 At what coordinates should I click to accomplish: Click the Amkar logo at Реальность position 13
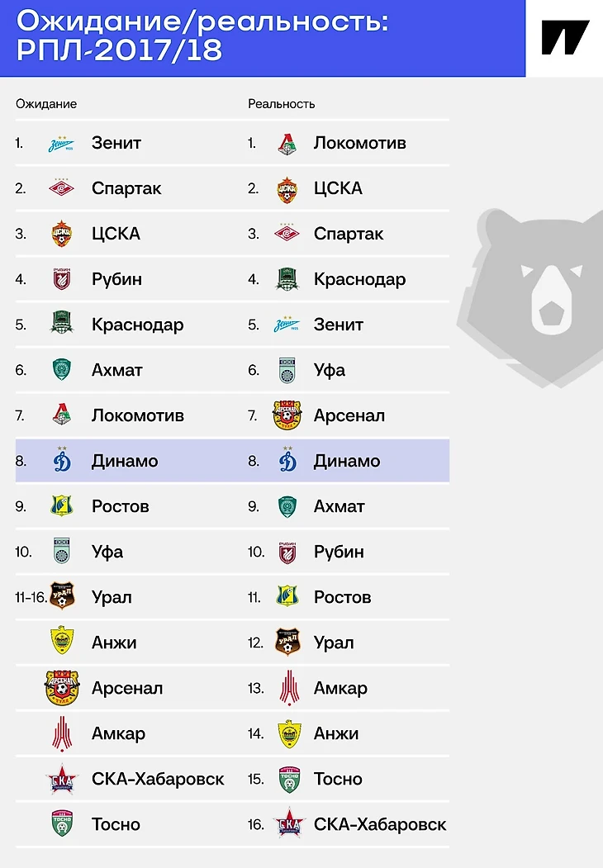(289, 688)
